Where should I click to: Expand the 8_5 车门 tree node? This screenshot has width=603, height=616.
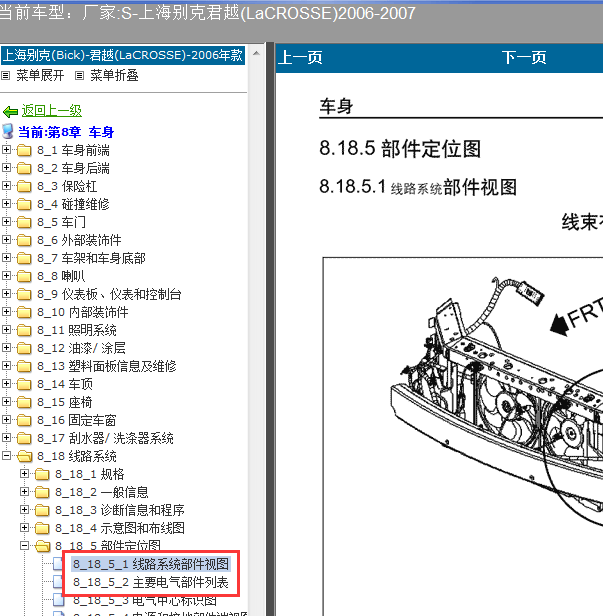(6, 222)
